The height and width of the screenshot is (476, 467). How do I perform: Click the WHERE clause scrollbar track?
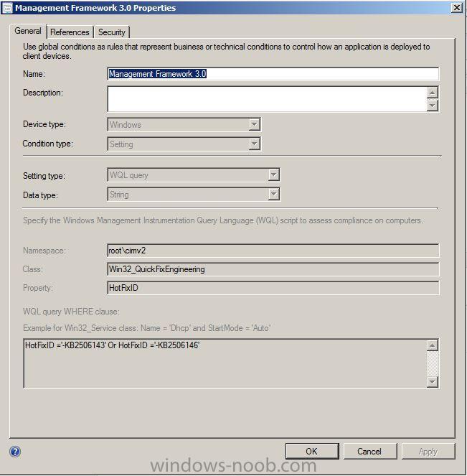pyautogui.click(x=433, y=363)
